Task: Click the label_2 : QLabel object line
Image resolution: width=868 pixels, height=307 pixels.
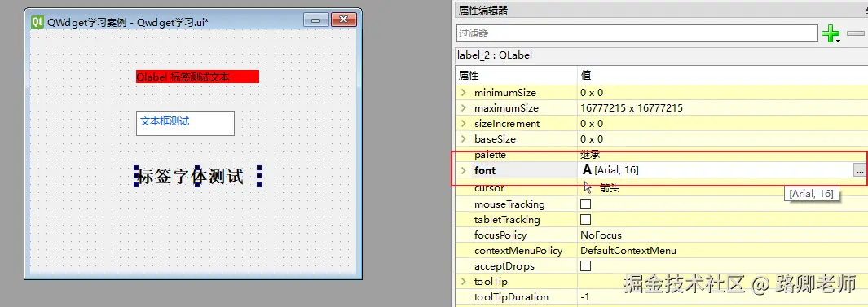Action: click(495, 55)
